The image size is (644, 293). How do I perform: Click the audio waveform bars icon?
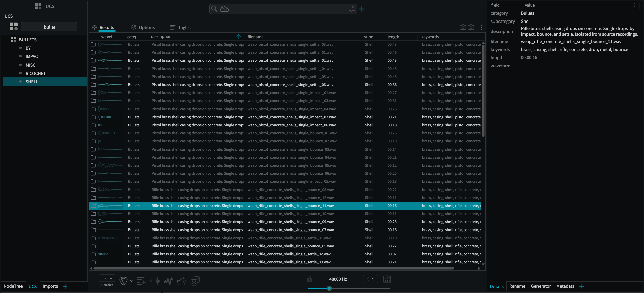click(x=155, y=281)
